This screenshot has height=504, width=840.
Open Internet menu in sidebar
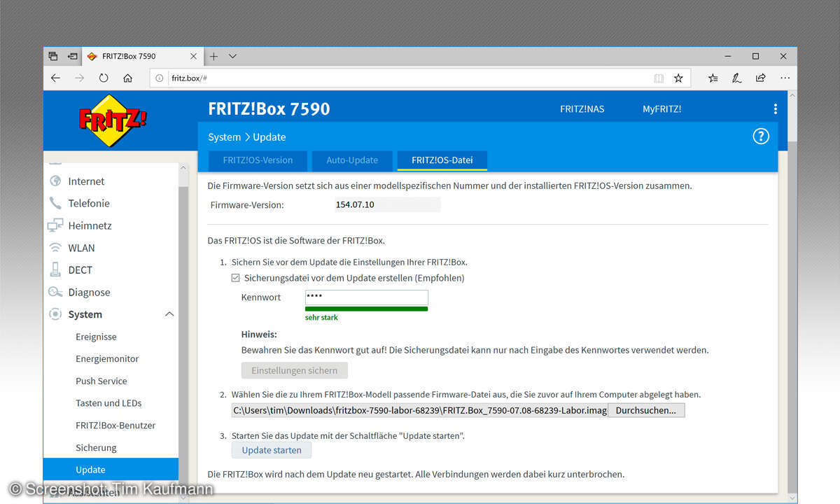[86, 181]
